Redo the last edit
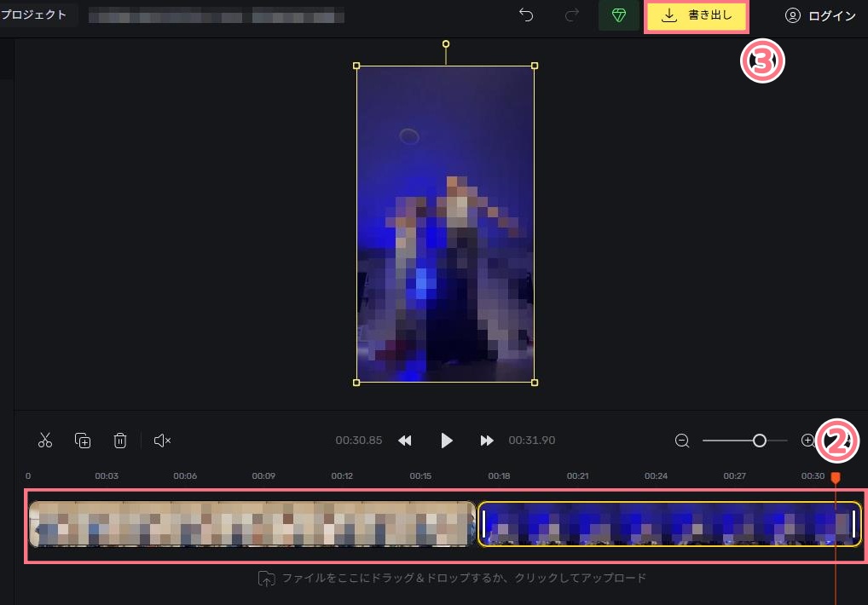 pyautogui.click(x=571, y=15)
